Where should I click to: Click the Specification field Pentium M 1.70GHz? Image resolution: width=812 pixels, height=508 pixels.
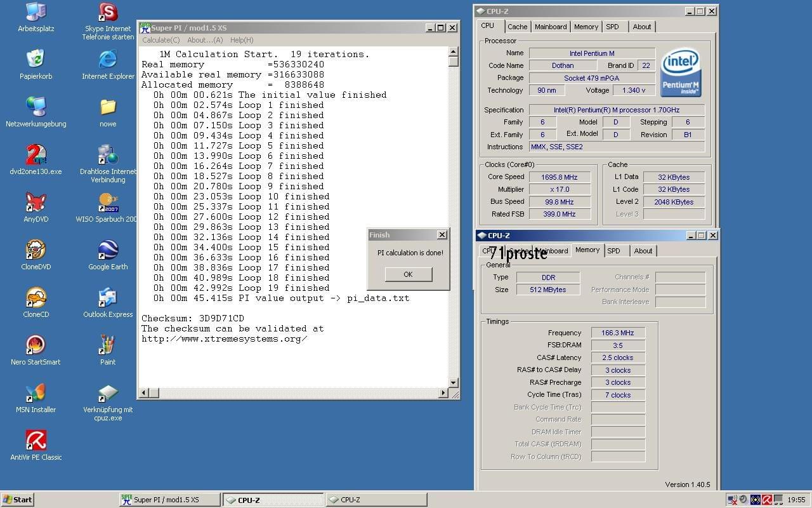pyautogui.click(x=617, y=110)
